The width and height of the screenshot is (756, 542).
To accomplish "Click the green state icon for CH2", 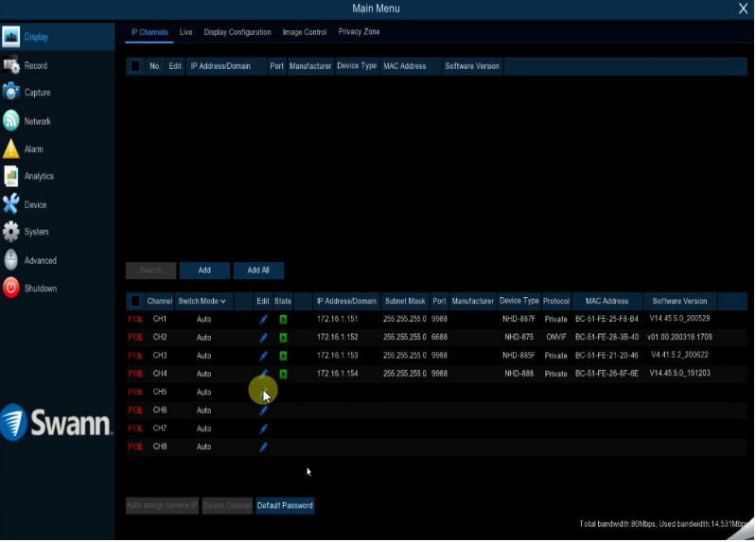I will tap(283, 338).
